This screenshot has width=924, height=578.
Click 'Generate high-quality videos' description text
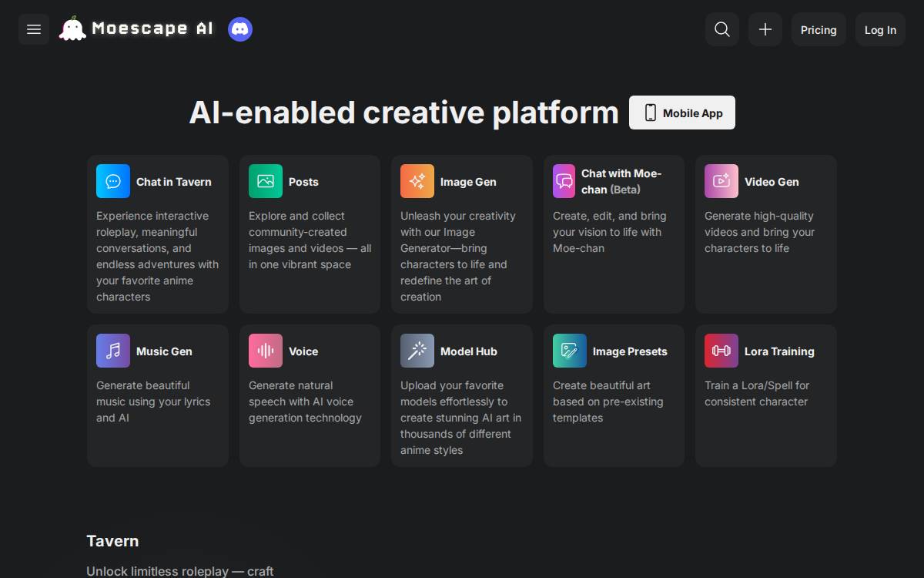(x=759, y=232)
